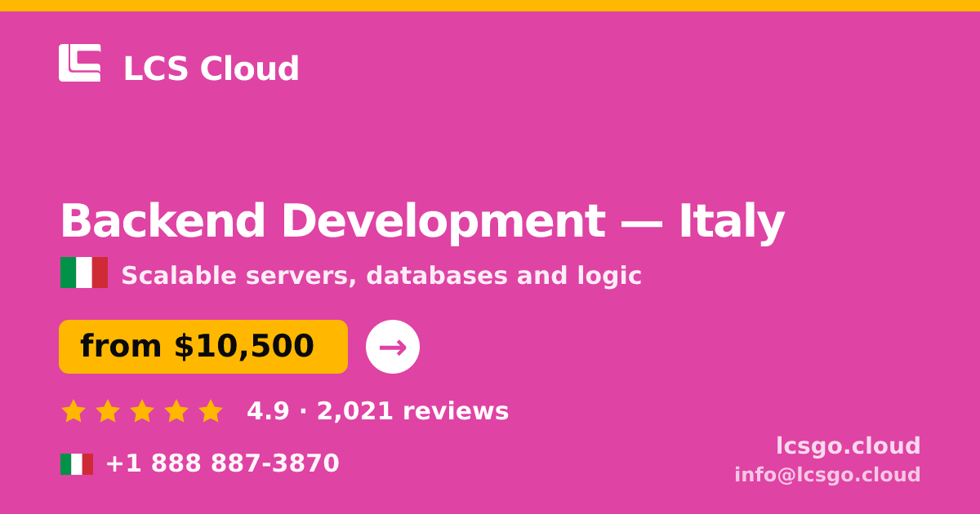Click the info@lcsgo.cloud email address

click(x=827, y=475)
